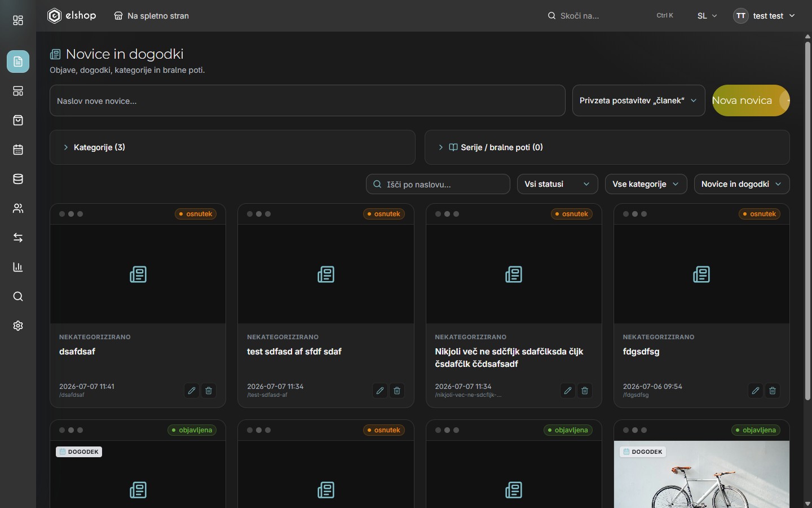
Task: Open the test test user menu
Action: pyautogui.click(x=764, y=16)
